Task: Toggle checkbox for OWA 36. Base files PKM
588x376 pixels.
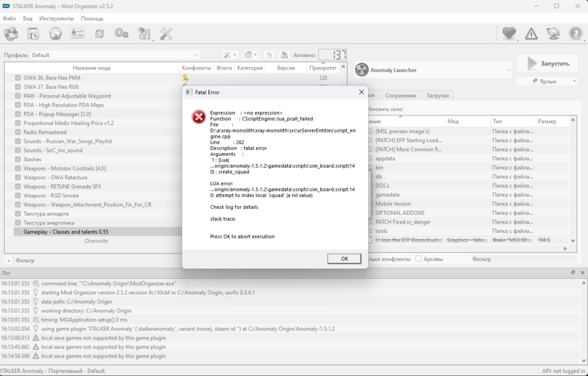Action: [18, 78]
